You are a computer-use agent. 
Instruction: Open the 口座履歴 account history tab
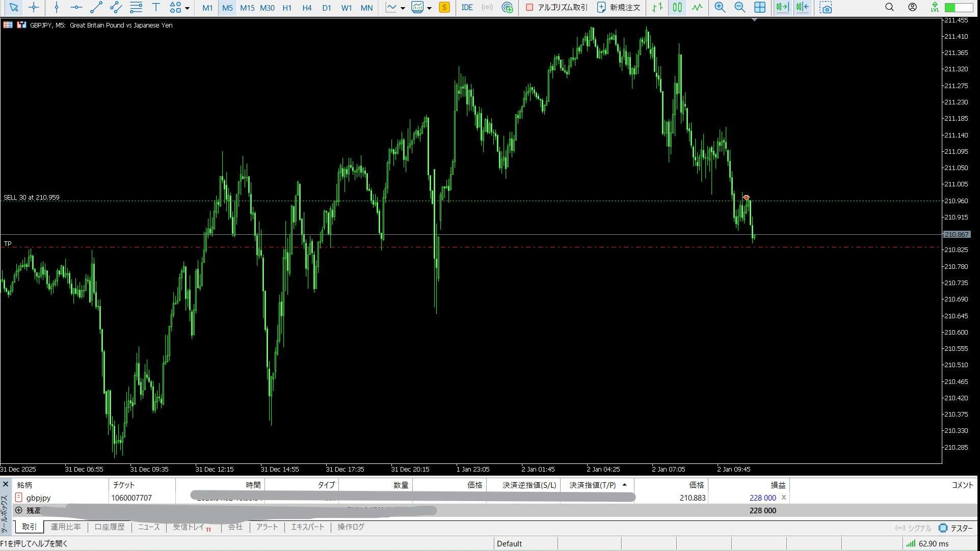(110, 527)
